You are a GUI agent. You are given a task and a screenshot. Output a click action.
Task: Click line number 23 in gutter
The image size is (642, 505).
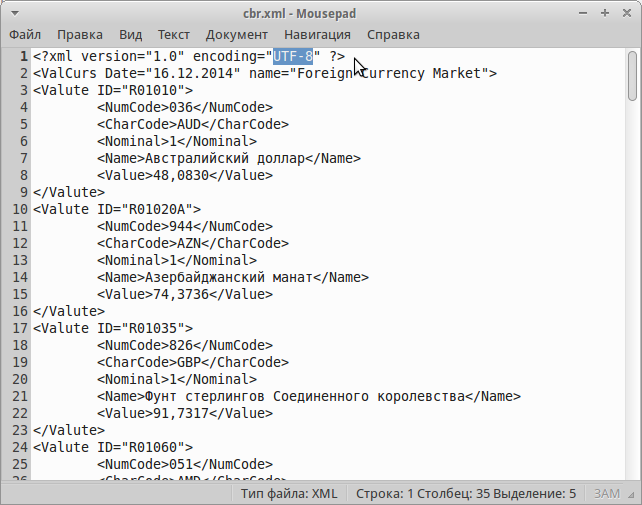(x=20, y=430)
